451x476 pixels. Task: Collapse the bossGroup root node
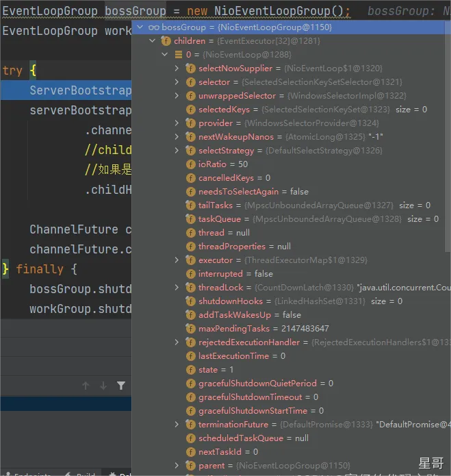140,27
